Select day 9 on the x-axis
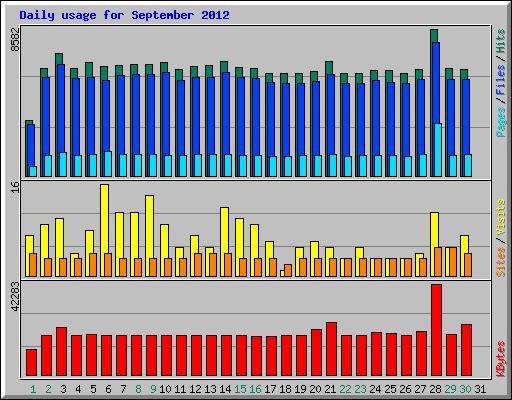This screenshot has height=400, width=512. (x=153, y=389)
